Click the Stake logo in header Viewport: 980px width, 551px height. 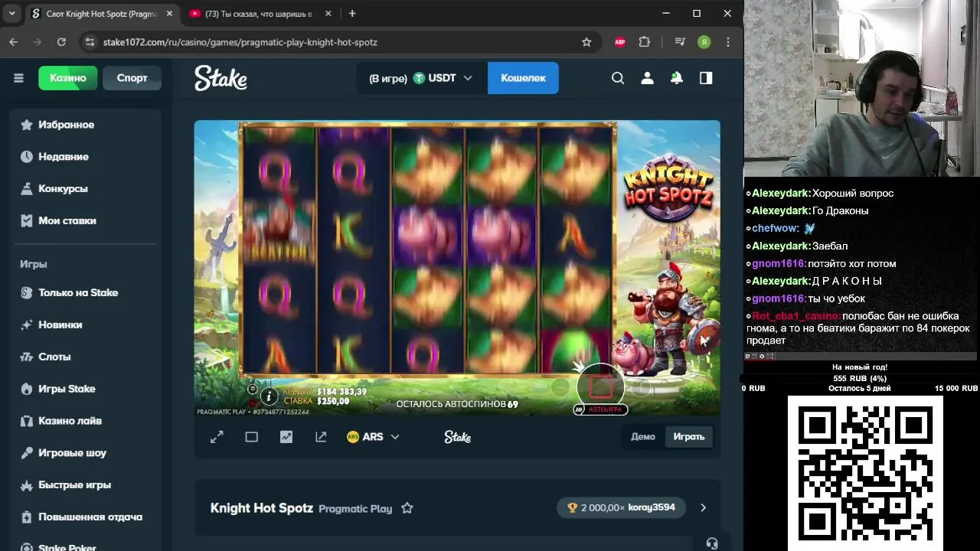[x=220, y=78]
